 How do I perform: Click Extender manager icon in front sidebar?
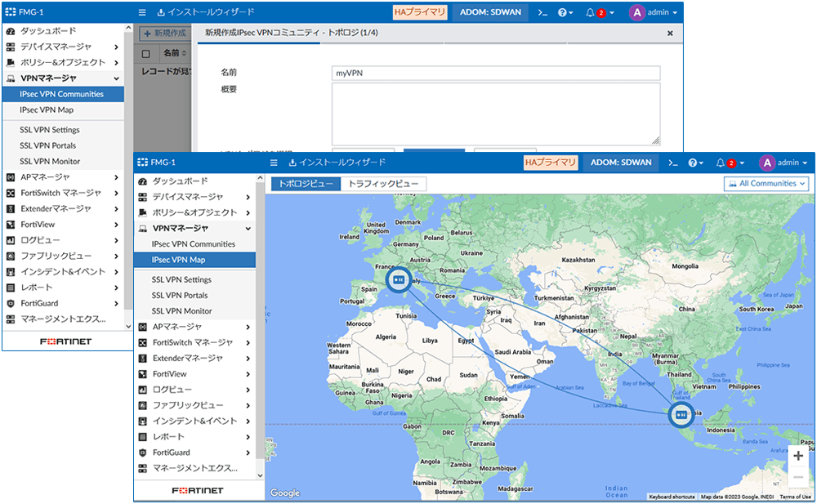142,358
